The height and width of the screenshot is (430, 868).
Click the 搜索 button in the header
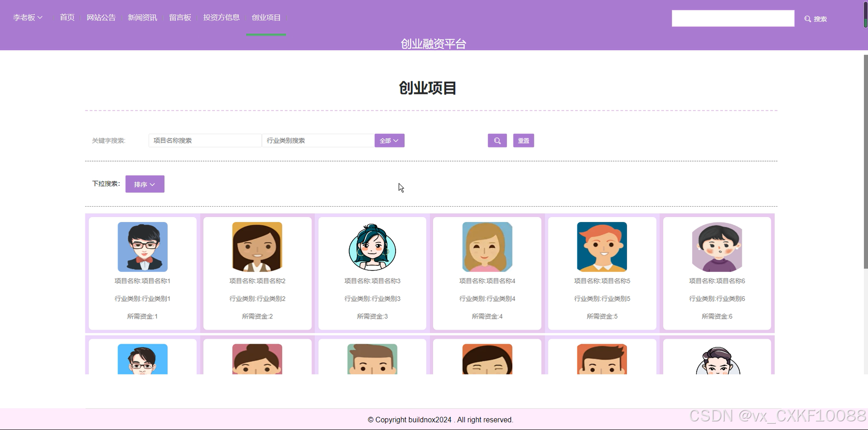coord(816,19)
